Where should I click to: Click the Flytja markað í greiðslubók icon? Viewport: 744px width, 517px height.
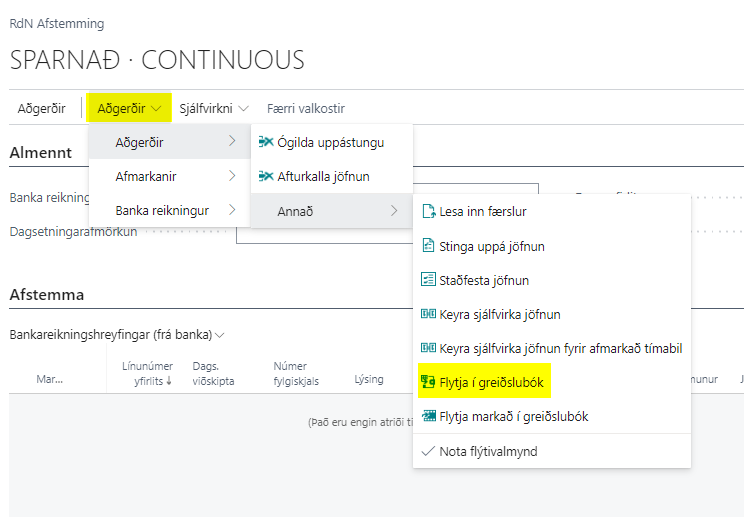[429, 416]
